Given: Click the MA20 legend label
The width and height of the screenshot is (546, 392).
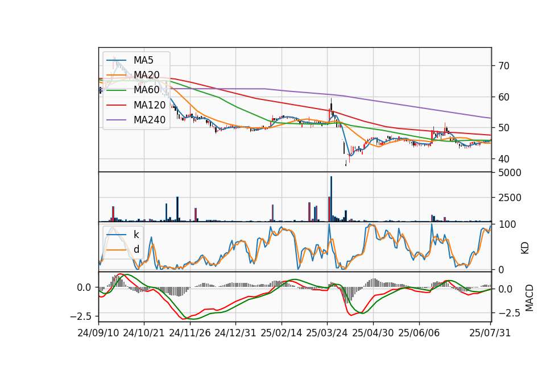Looking at the screenshot, I should coord(147,75).
